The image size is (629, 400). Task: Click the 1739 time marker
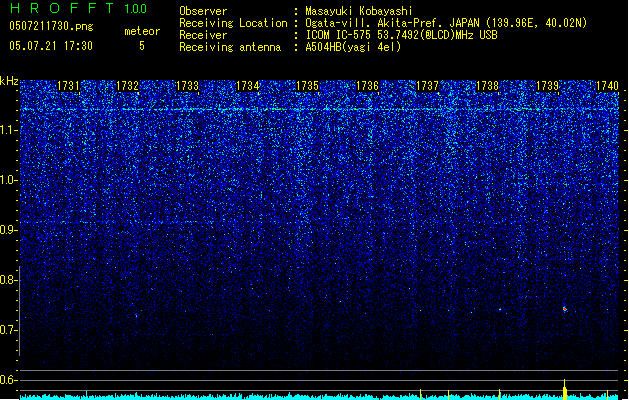(548, 86)
